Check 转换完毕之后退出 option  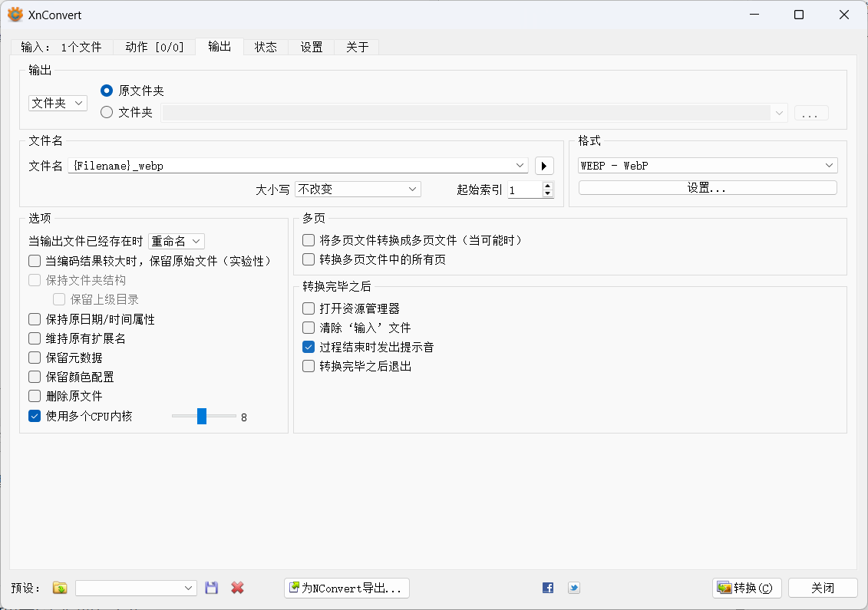309,366
